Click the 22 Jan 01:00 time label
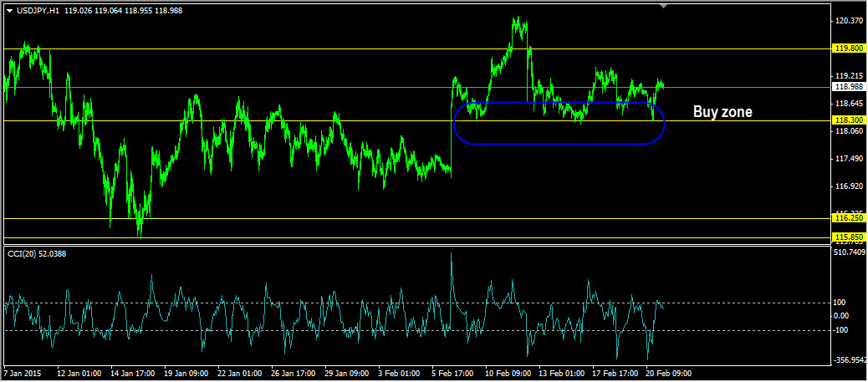This screenshot has height=382, width=868. [239, 373]
